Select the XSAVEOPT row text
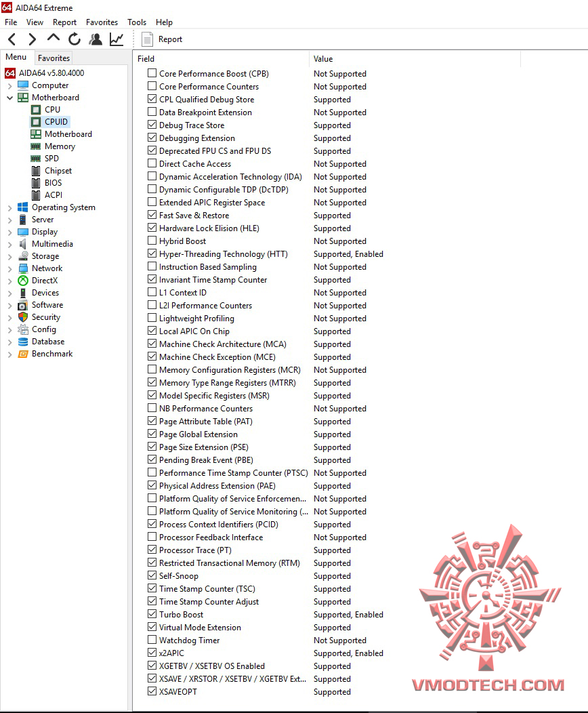This screenshot has width=588, height=713. 178,691
